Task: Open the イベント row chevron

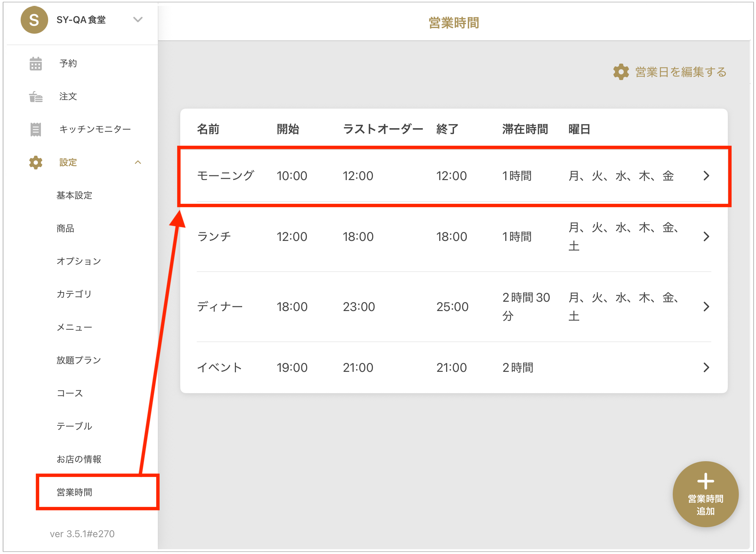Action: click(706, 367)
